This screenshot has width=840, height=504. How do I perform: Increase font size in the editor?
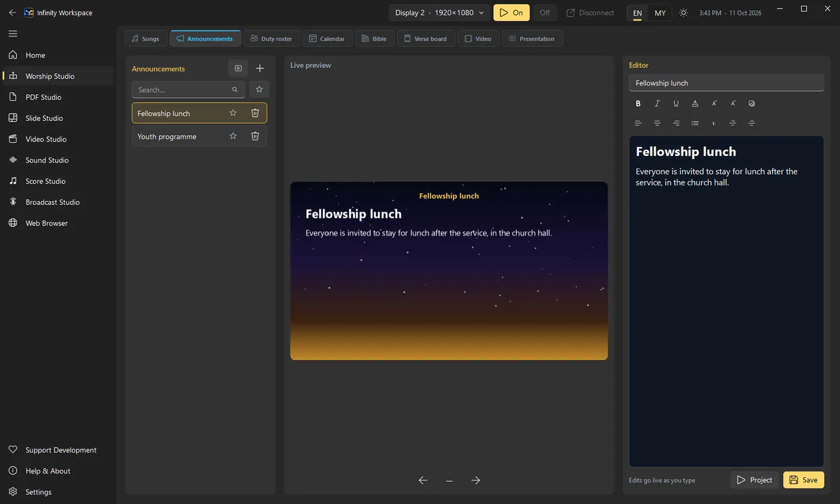pos(733,103)
